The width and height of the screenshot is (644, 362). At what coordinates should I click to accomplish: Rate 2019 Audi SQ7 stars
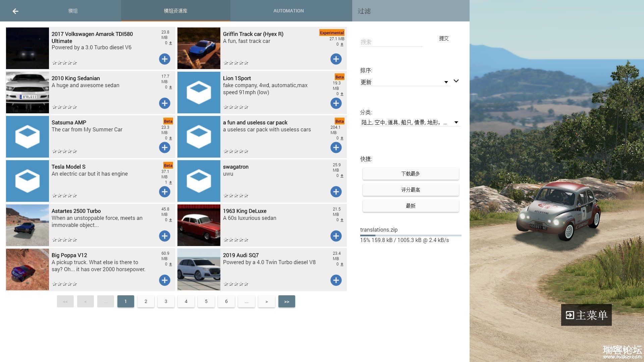pos(236,284)
